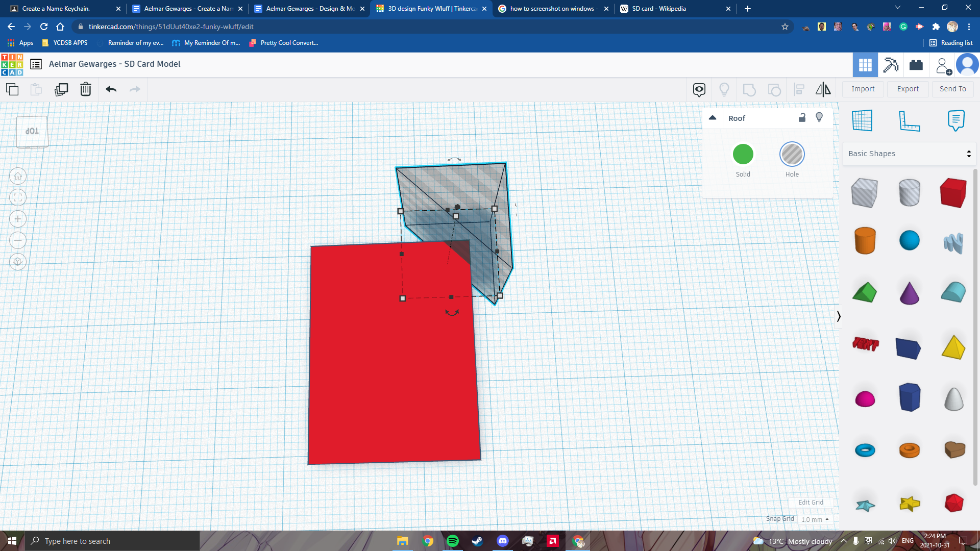Click the Import button

coord(863,89)
